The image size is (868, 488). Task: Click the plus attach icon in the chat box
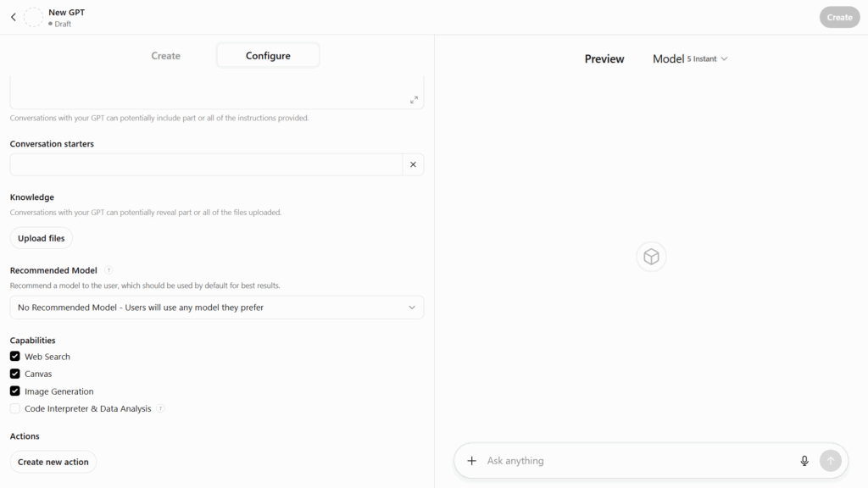tap(472, 461)
